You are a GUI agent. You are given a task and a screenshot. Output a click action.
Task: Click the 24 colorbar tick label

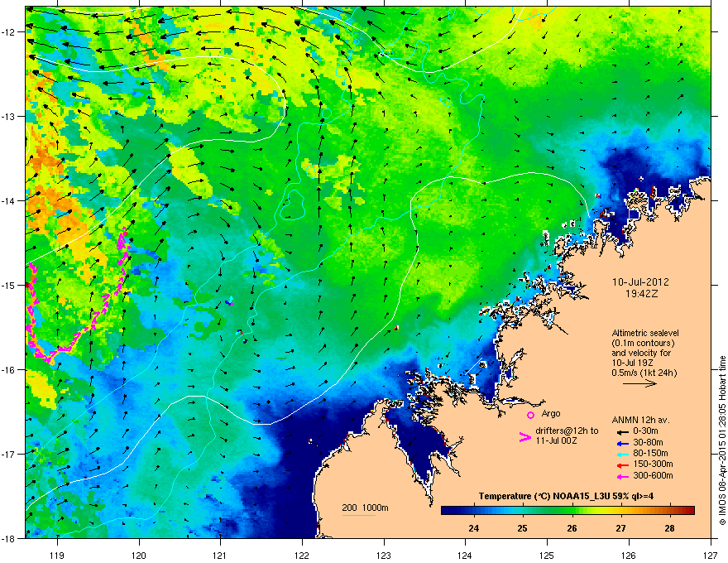coord(473,528)
